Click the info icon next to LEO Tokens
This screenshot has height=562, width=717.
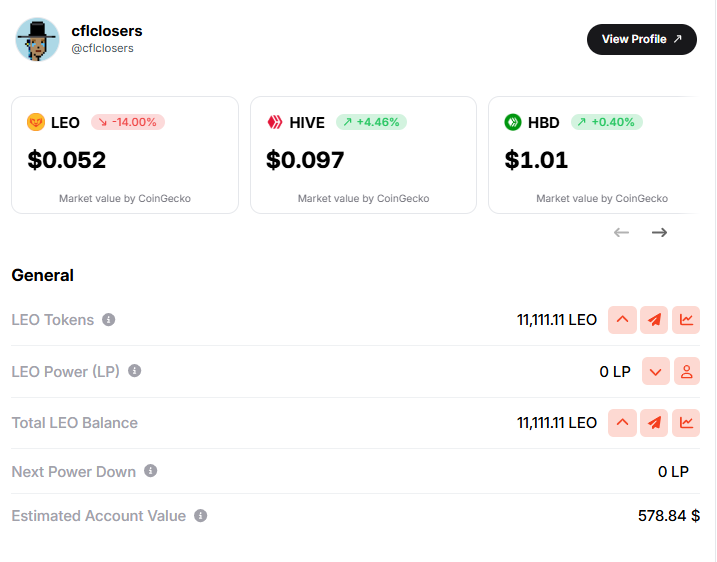tap(109, 320)
